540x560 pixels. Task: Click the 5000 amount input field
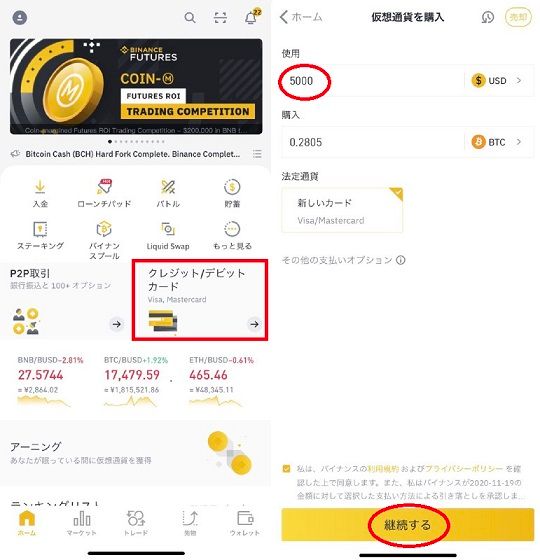[371, 81]
